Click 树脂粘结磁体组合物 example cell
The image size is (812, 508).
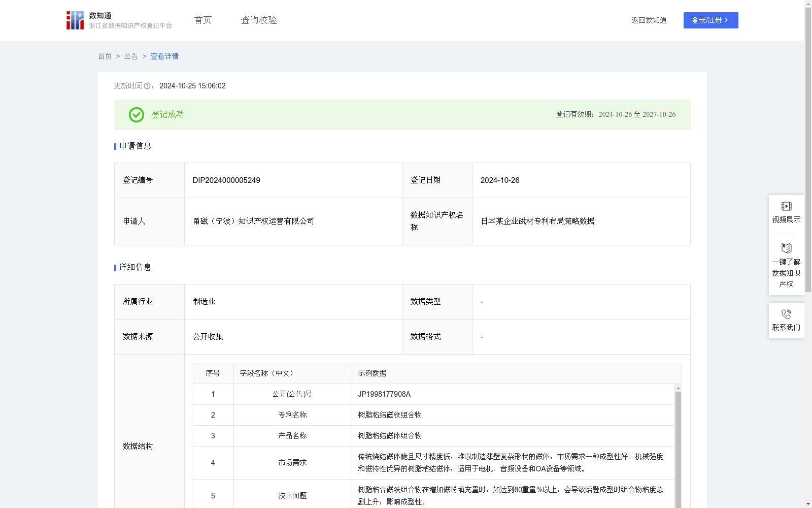[x=513, y=436]
